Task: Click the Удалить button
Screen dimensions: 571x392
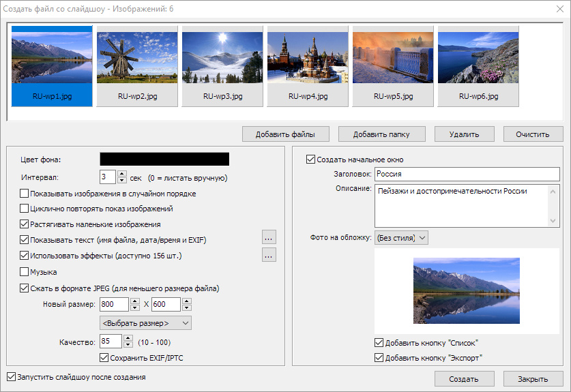Action: tap(465, 134)
